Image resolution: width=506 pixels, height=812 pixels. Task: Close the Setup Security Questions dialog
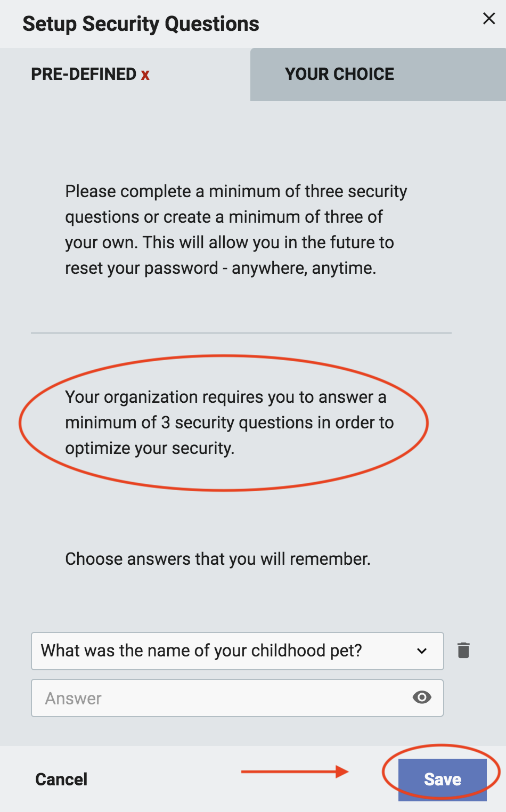pyautogui.click(x=489, y=19)
